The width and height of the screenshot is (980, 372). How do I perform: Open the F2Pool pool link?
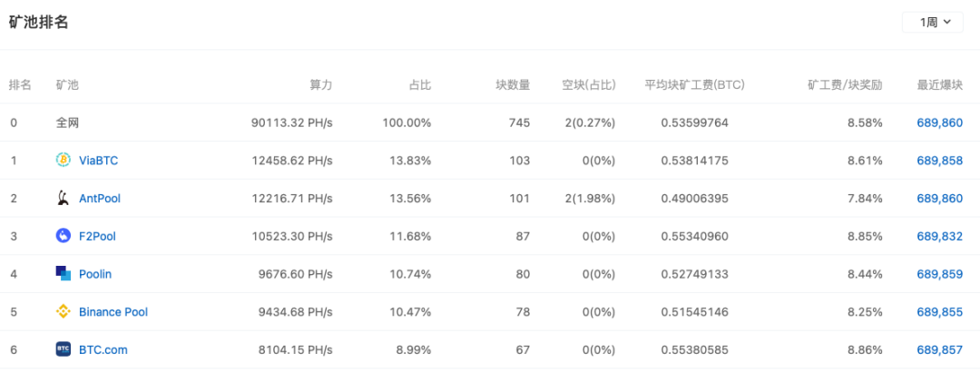coord(97,236)
